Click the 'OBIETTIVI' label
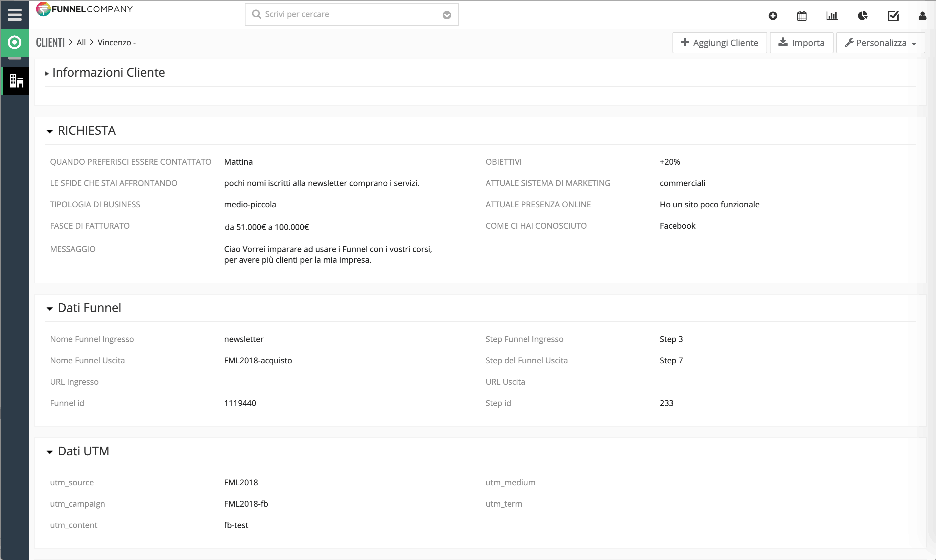This screenshot has height=560, width=936. click(x=503, y=162)
